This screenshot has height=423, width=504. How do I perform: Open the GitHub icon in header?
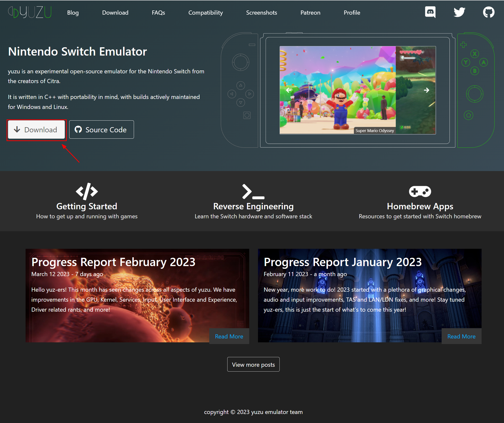tap(489, 12)
